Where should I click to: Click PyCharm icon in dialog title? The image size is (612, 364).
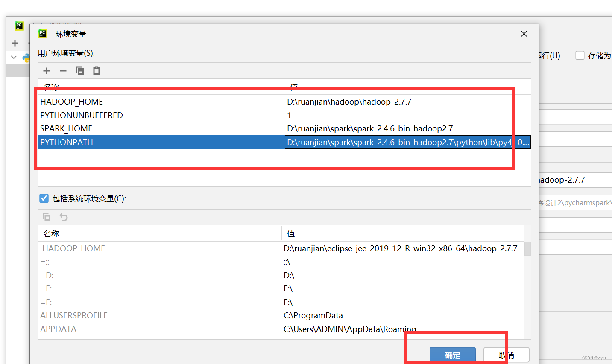coord(43,34)
